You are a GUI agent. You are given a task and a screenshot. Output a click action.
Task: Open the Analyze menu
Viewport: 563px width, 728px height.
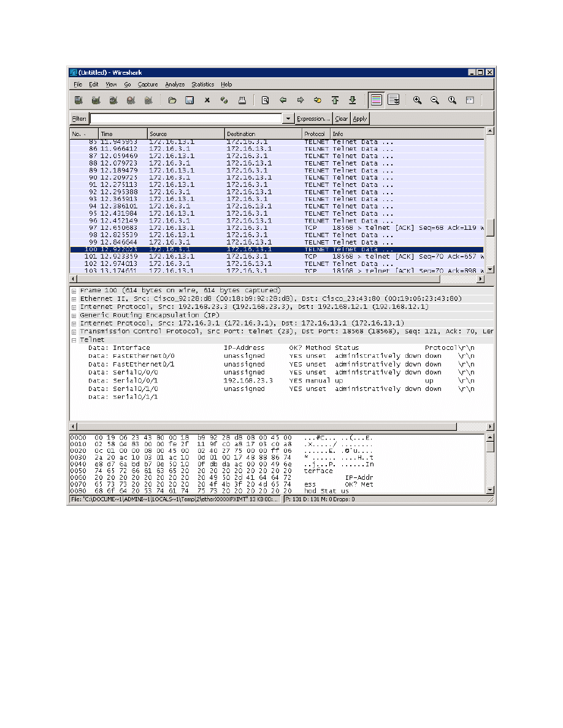tap(174, 84)
